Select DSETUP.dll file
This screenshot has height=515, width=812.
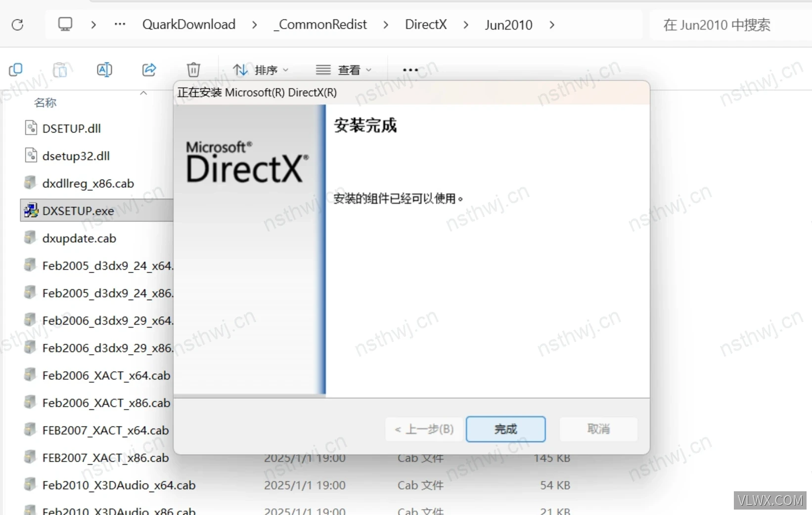click(x=71, y=129)
